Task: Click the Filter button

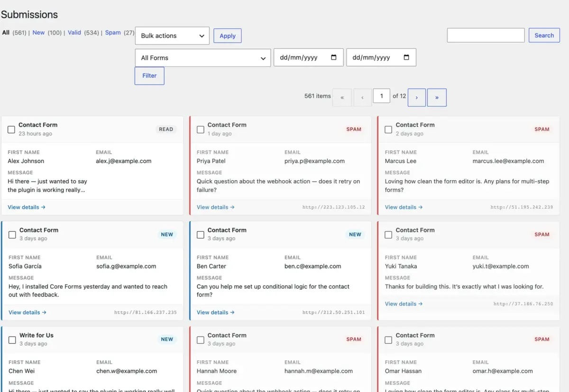Action: pos(149,76)
